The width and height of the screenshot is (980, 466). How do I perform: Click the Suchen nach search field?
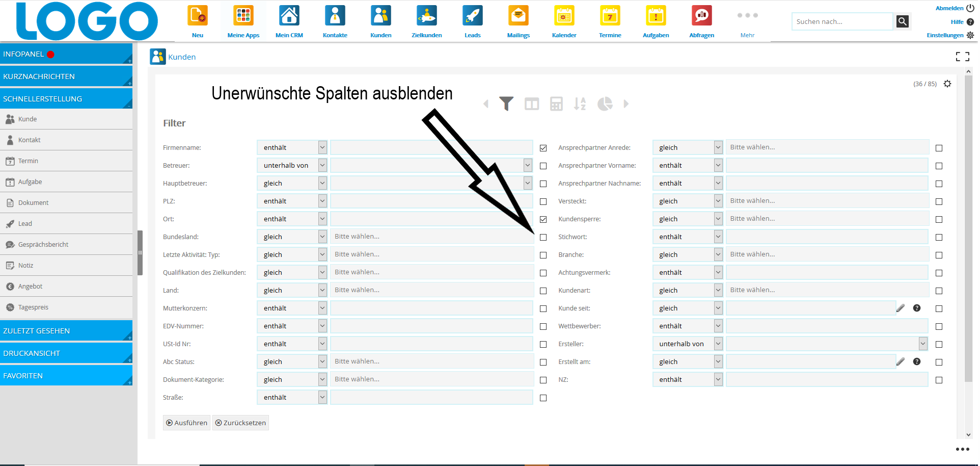pos(841,22)
